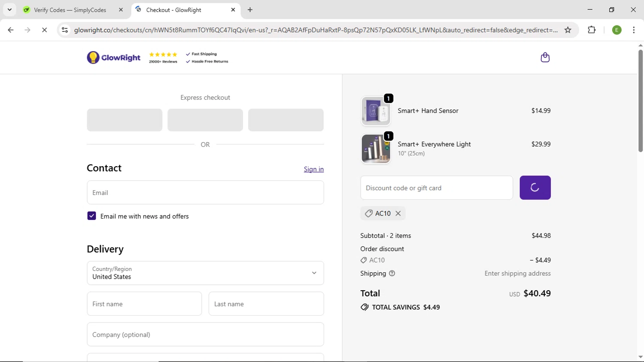The height and width of the screenshot is (362, 644).
Task: Go back to previous page
Action: (11, 30)
